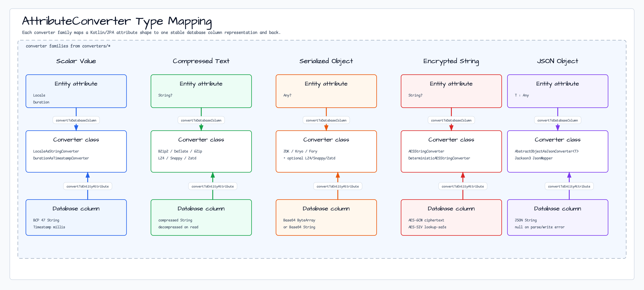
Task: Select the Database column box with AES-GCM ciphertext
Action: point(451,217)
